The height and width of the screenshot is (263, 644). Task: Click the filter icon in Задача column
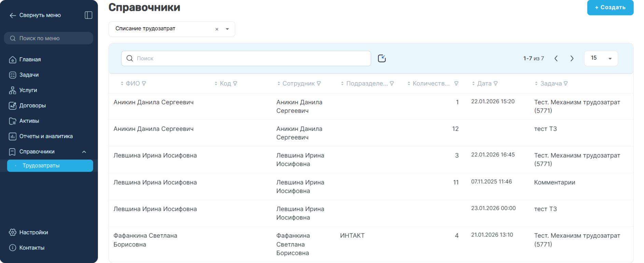(566, 83)
